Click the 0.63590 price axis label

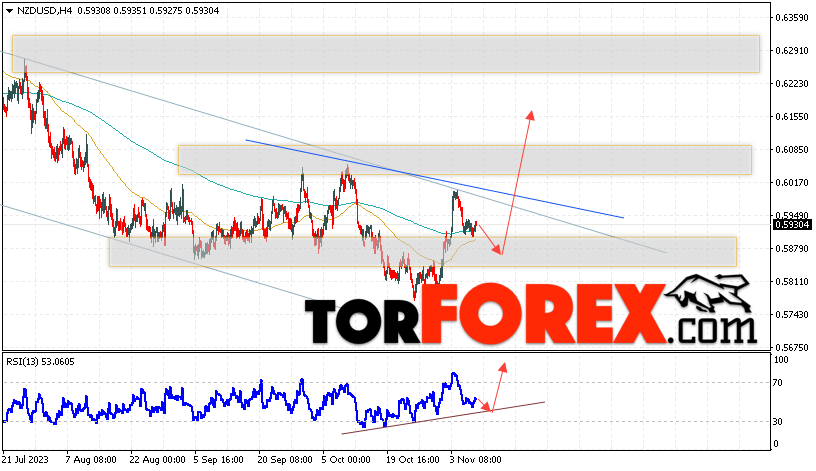tap(792, 18)
